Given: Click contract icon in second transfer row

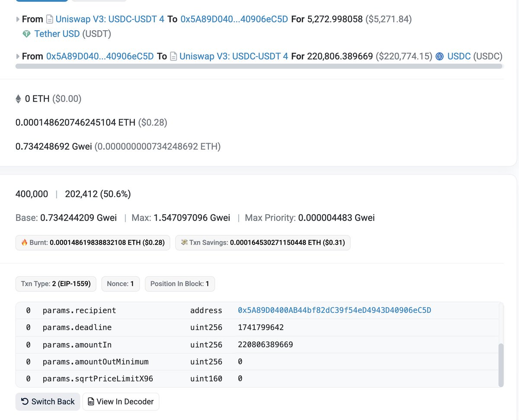Looking at the screenshot, I should pyautogui.click(x=173, y=56).
